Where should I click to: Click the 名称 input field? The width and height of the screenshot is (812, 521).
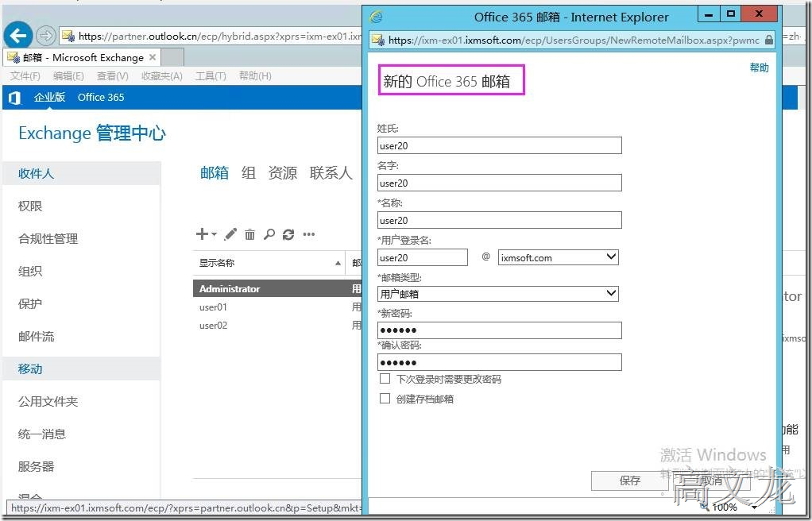[x=499, y=220]
